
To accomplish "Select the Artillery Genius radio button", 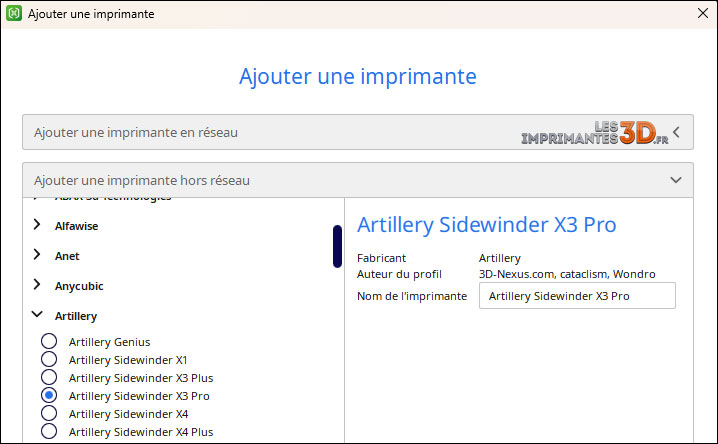I will pyautogui.click(x=49, y=341).
